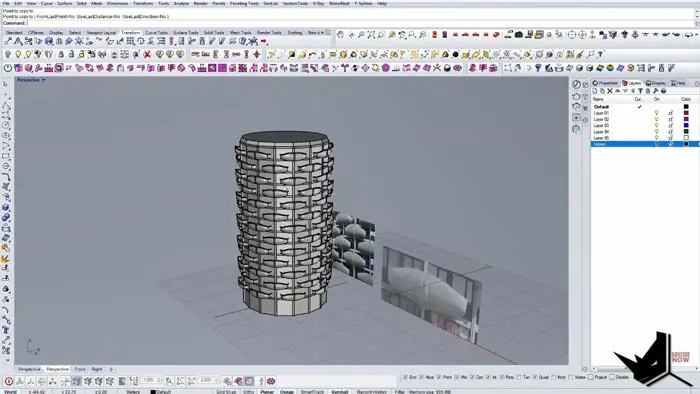700x394 pixels.
Task: Expand the toolbar tabs overflow arrow
Action: tap(321, 33)
